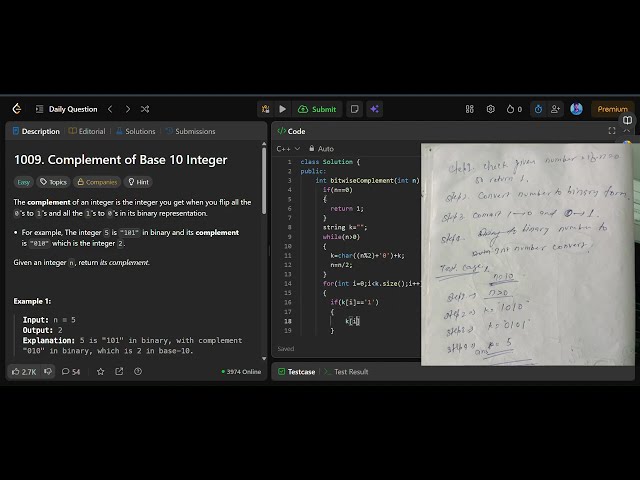Switch to the Solutions tab
This screenshot has width=640, height=480.
click(x=136, y=131)
